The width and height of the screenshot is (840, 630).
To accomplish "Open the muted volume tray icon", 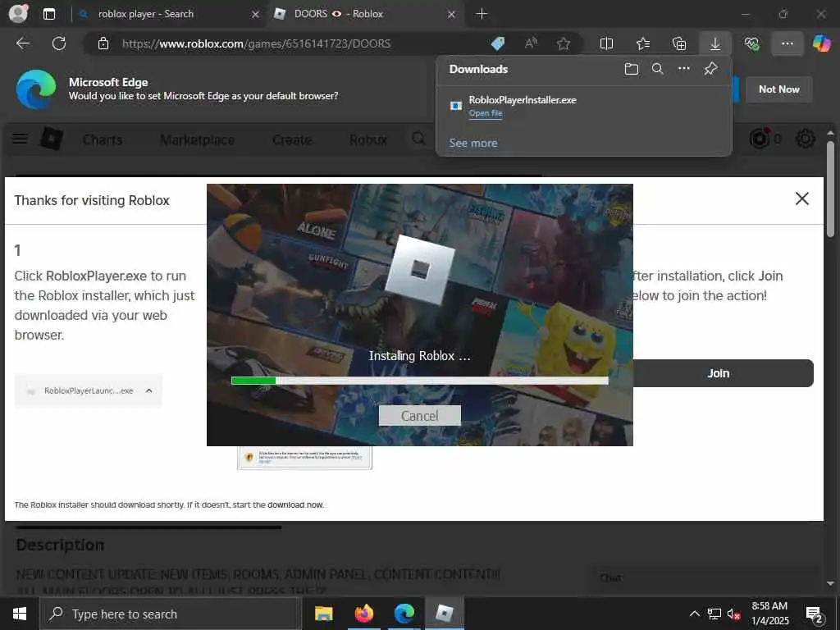I will 733,614.
